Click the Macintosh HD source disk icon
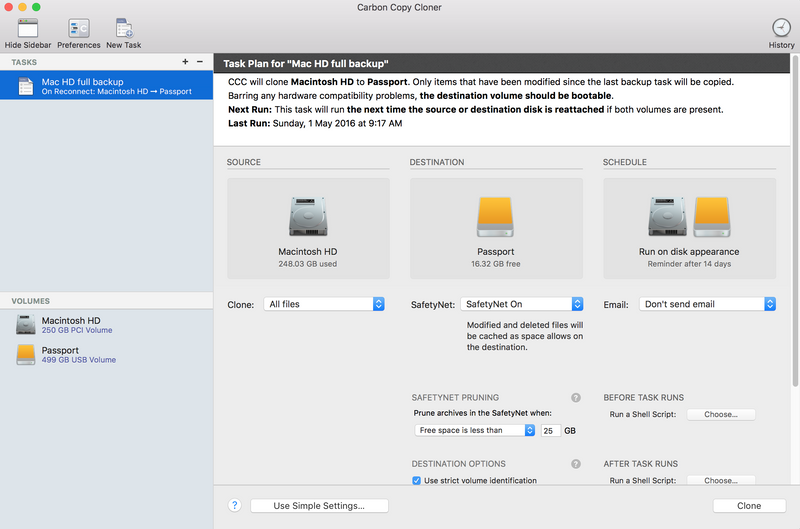800x529 pixels. coord(308,217)
